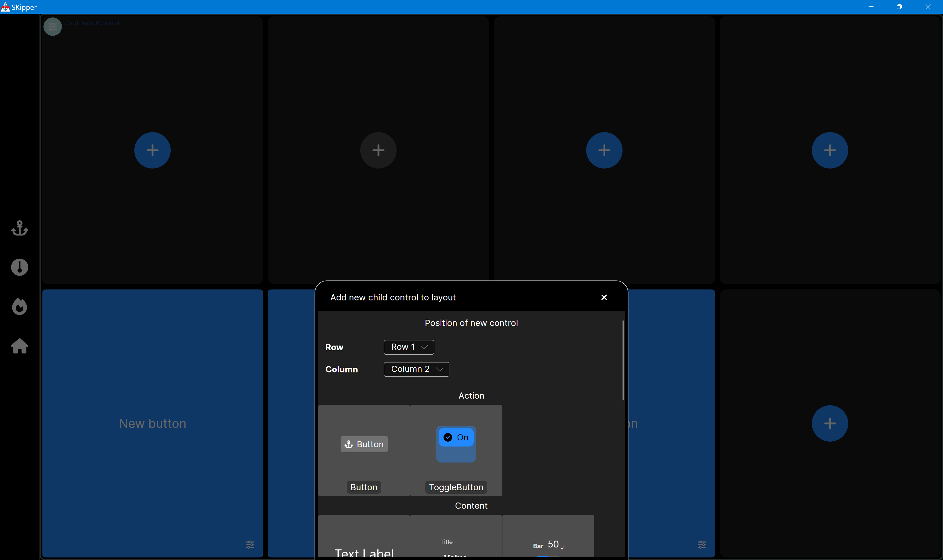Image resolution: width=943 pixels, height=560 pixels.
Task: Choose the Bar content control
Action: (x=548, y=536)
